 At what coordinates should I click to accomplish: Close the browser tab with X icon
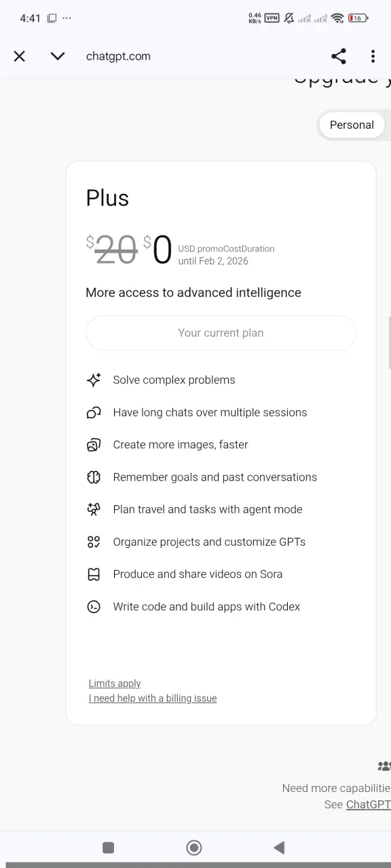tap(20, 56)
